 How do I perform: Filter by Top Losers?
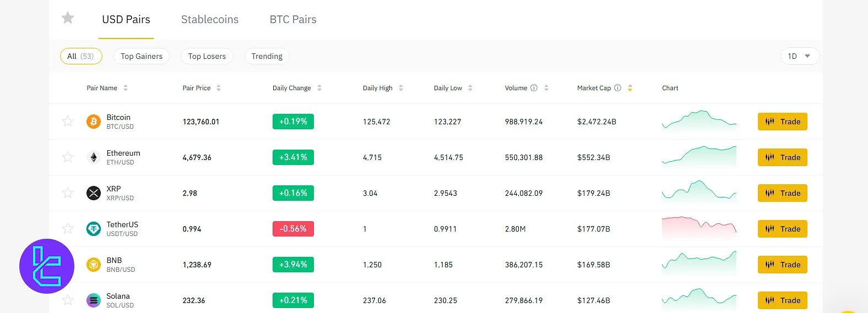[207, 56]
